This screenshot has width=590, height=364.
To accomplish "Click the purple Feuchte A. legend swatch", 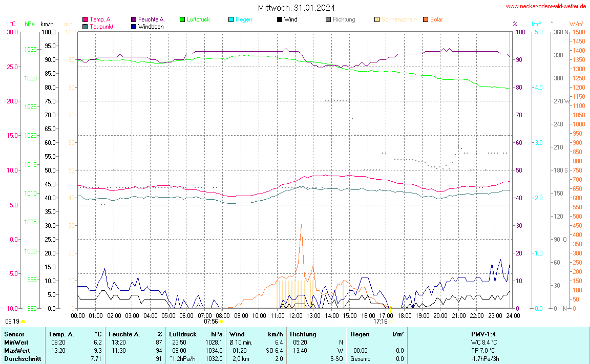I will (134, 19).
